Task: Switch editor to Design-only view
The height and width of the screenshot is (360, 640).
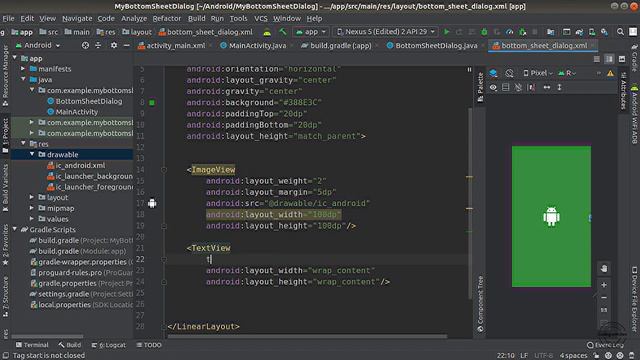Action: 622,59
